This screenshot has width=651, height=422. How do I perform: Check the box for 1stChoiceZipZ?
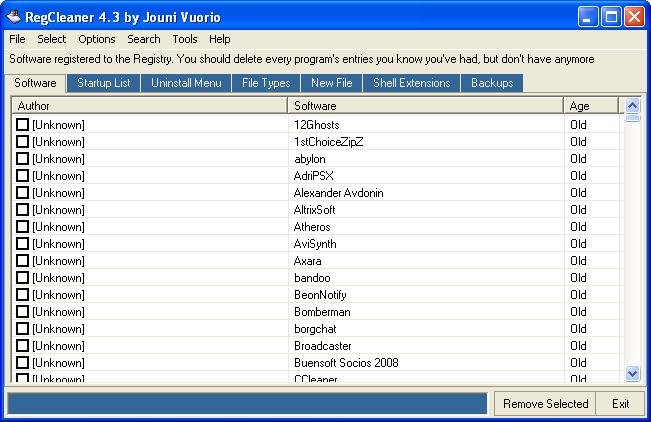(22, 142)
